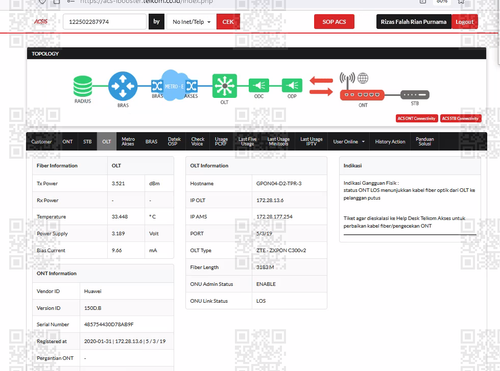Screen dimensions: 500x371
Task: Open the Last Five Usage tab
Action: pos(247,142)
